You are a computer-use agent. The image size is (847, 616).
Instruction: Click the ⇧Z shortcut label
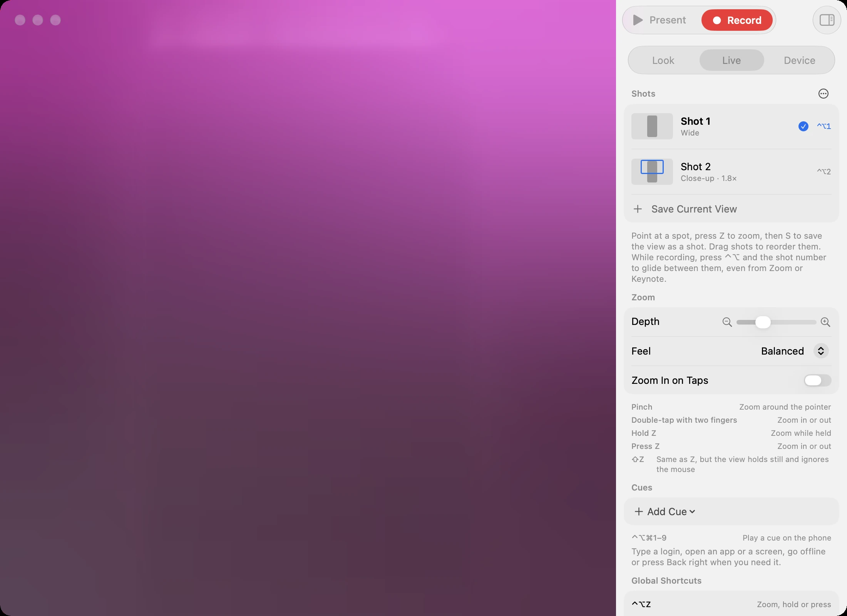pyautogui.click(x=638, y=459)
